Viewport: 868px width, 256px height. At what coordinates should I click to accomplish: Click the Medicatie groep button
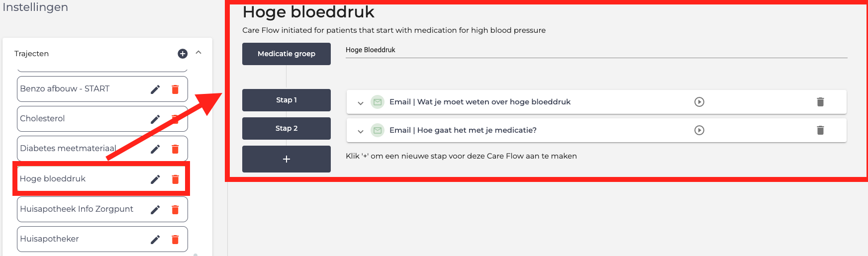(287, 54)
